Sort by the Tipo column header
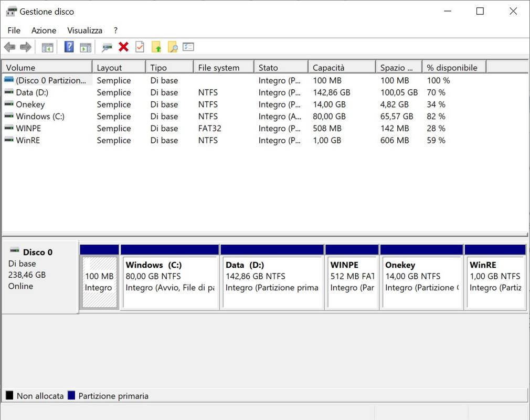The image size is (530, 420). pos(169,67)
